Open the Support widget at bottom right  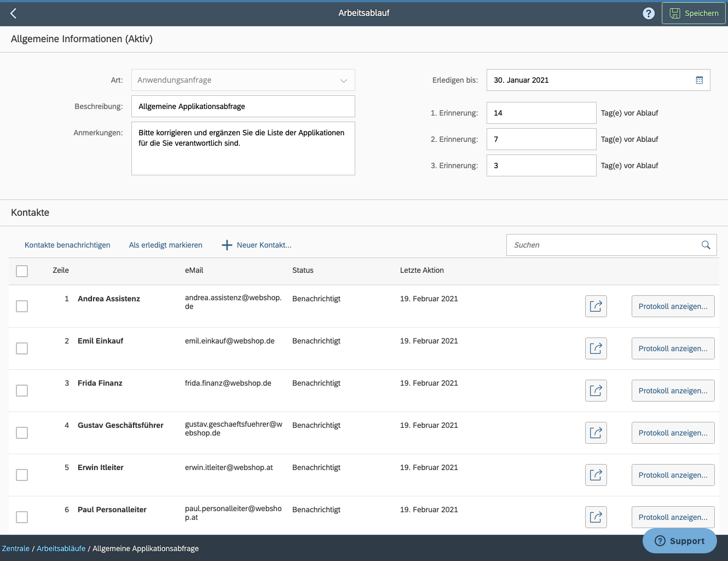[679, 541]
